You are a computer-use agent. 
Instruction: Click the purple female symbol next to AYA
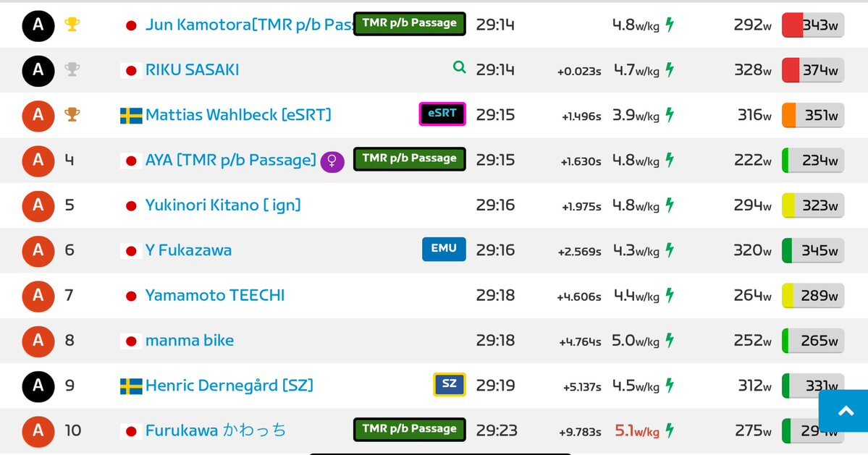click(x=332, y=161)
